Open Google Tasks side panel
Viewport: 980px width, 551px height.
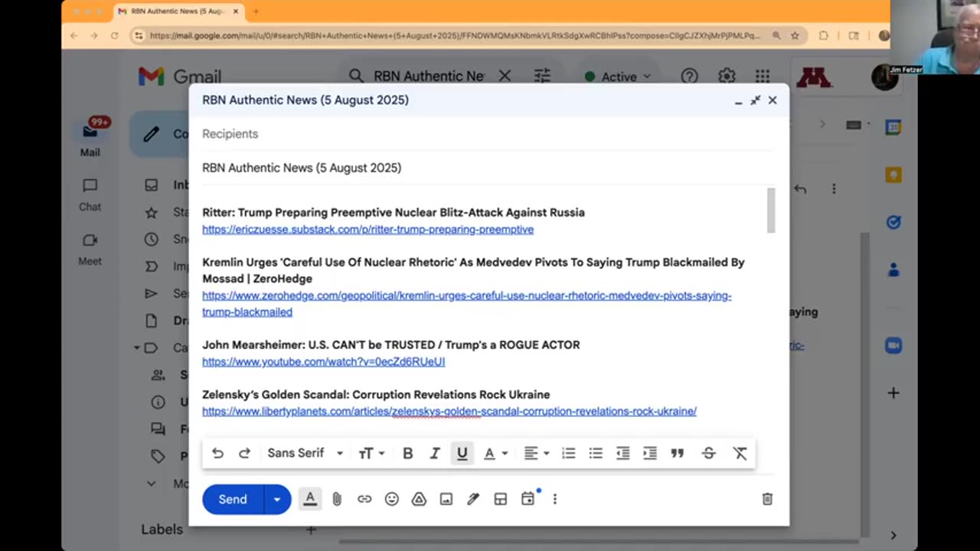[893, 222]
